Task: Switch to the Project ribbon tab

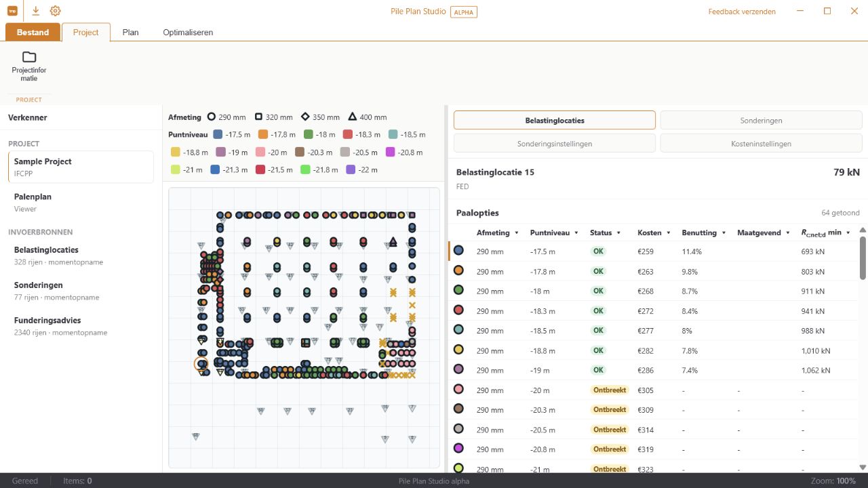Action: click(x=86, y=32)
